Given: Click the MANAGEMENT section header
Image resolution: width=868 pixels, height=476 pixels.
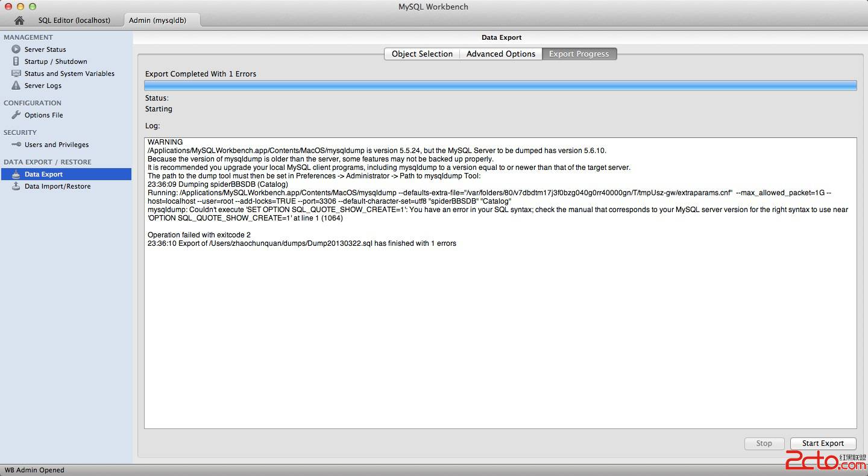Looking at the screenshot, I should (x=28, y=37).
